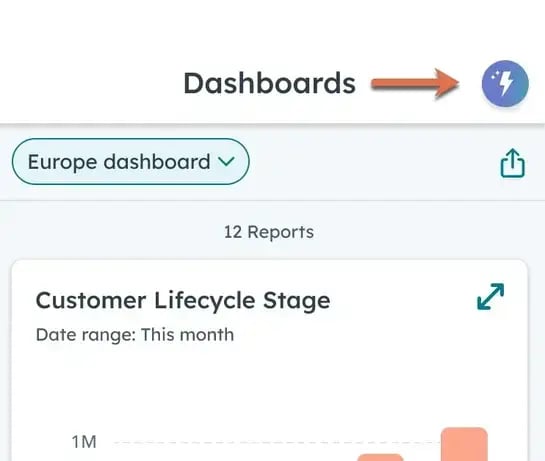Viewport: 545px width, 461px height.
Task: Click the word Stage in report title
Action: click(296, 301)
